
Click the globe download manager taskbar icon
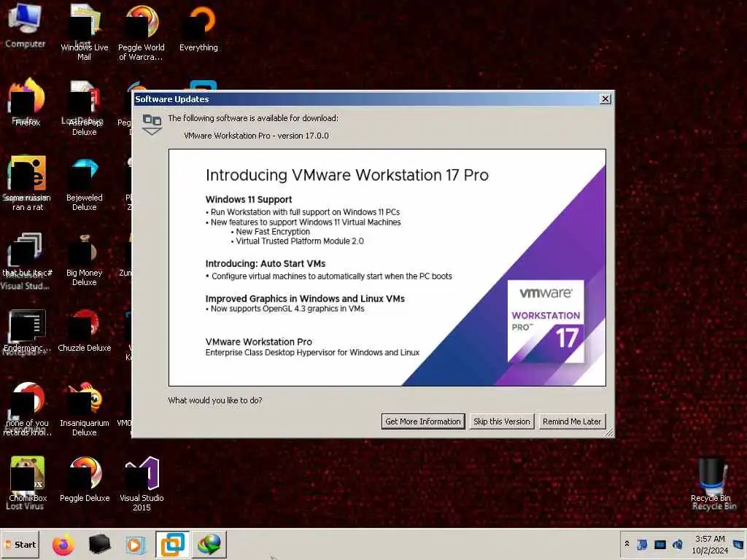pyautogui.click(x=209, y=544)
